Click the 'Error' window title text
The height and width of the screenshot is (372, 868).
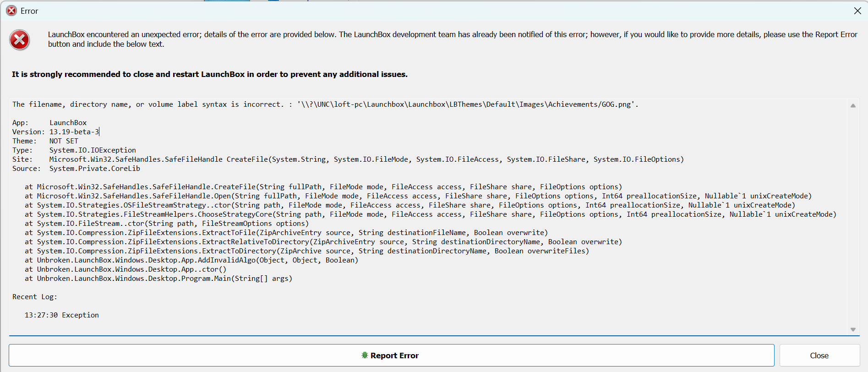(29, 11)
